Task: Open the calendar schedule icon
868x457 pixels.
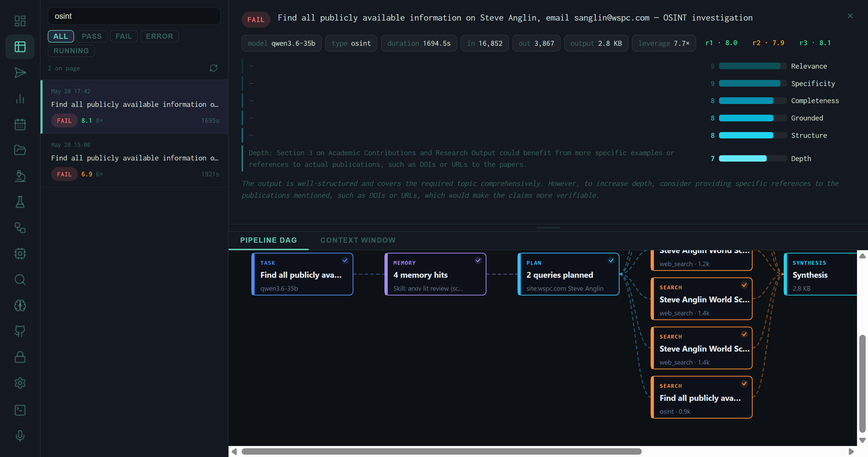Action: [x=20, y=125]
